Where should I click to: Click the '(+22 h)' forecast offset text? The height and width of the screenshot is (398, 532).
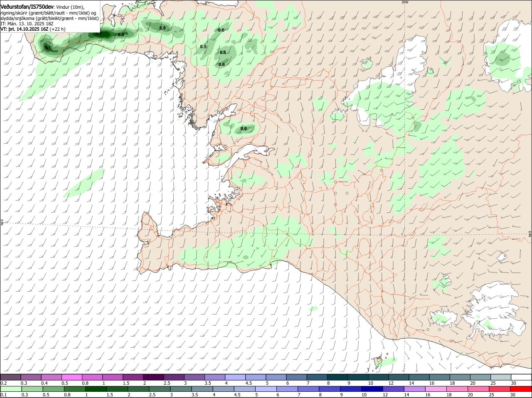[57, 29]
